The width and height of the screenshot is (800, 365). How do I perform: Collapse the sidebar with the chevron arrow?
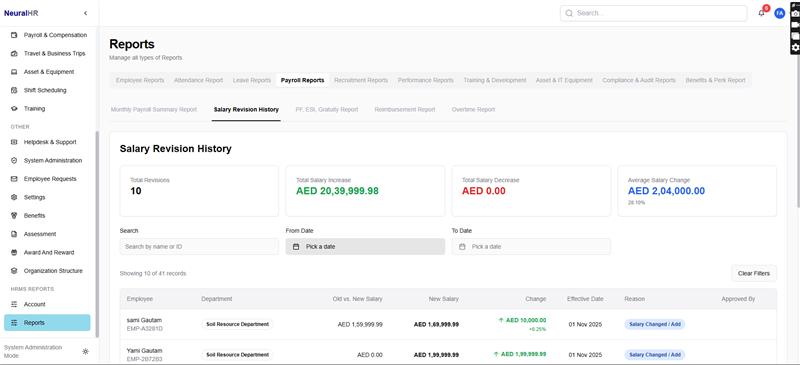tap(85, 13)
